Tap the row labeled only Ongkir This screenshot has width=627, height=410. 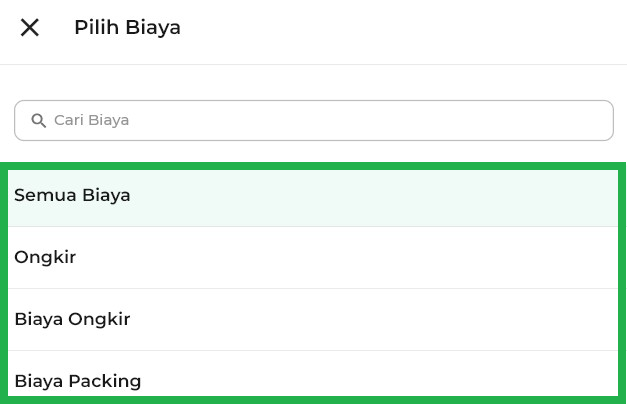(x=313, y=258)
